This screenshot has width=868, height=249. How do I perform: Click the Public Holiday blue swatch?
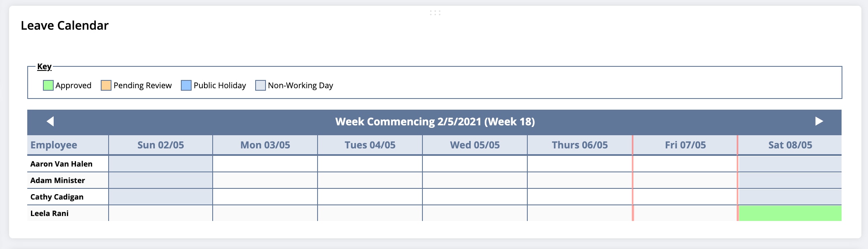point(186,85)
